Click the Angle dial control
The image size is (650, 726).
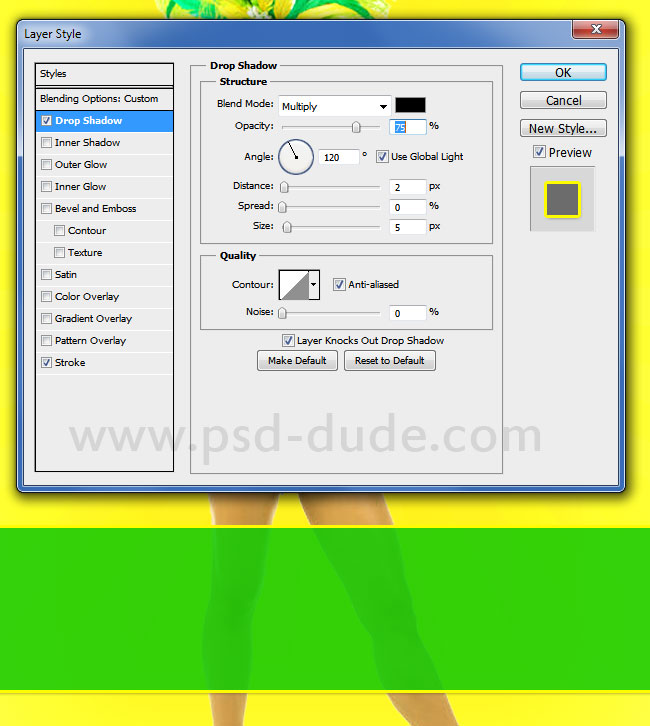pyautogui.click(x=296, y=157)
